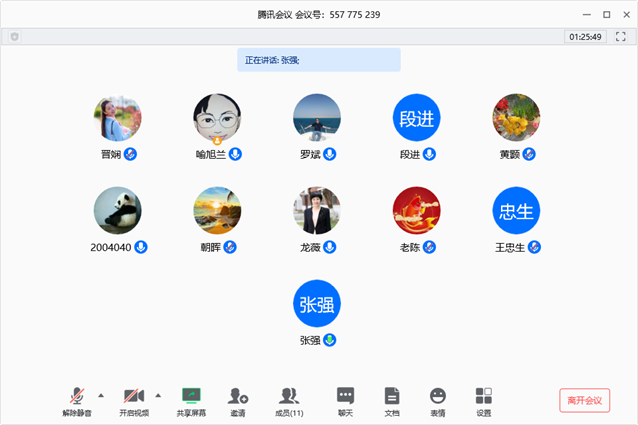Viewport: 638px width, 425px height.
Task: Select the 张强 participant avatar
Action: (317, 304)
